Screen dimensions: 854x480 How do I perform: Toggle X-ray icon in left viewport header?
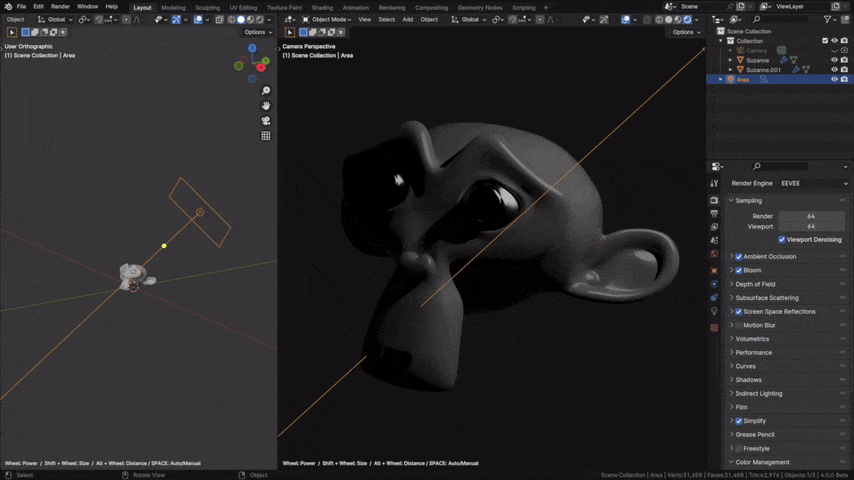(x=219, y=20)
